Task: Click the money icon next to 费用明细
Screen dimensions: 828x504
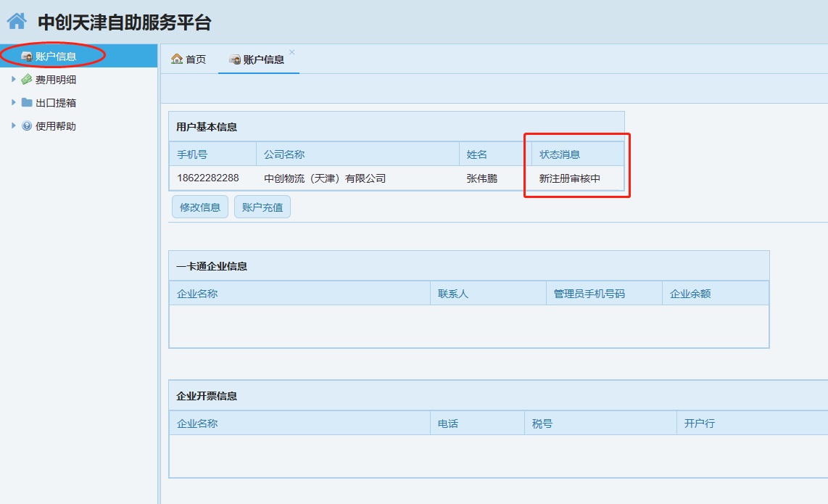Action: click(x=27, y=80)
